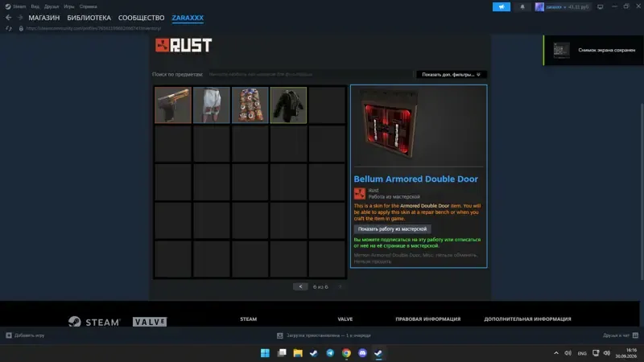Open ДОПОЛНИТЕЛЬНАЯ ИНФОРМАЦИЯ footer link
This screenshot has width=644, height=362.
[527, 319]
